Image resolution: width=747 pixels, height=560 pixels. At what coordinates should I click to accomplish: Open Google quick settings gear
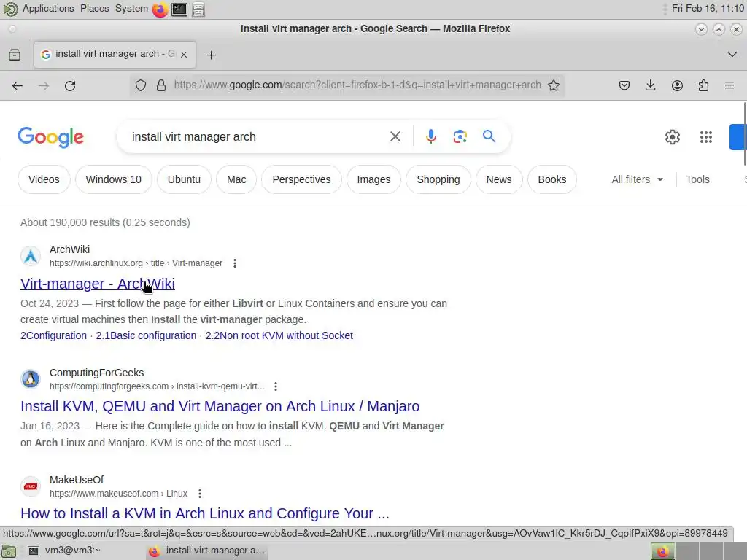(672, 137)
